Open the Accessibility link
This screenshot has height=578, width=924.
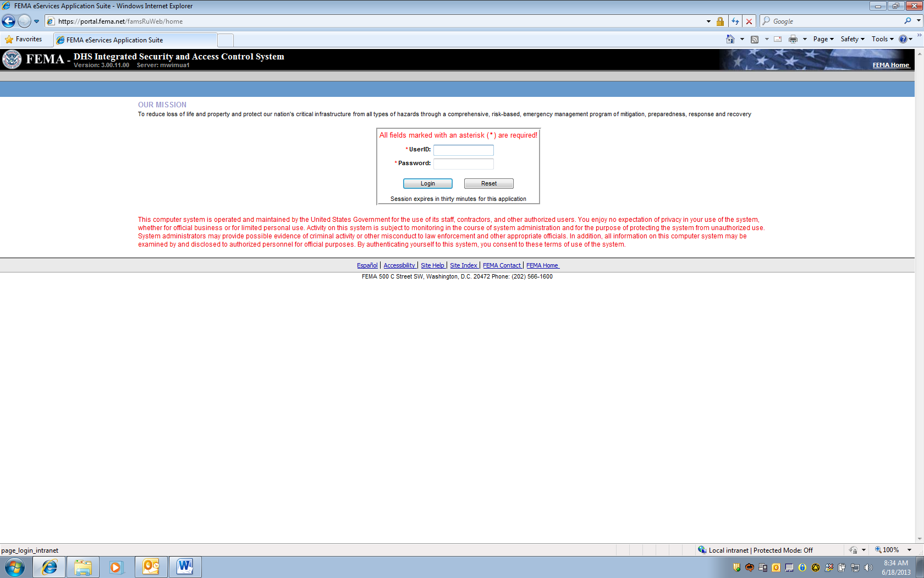click(399, 265)
